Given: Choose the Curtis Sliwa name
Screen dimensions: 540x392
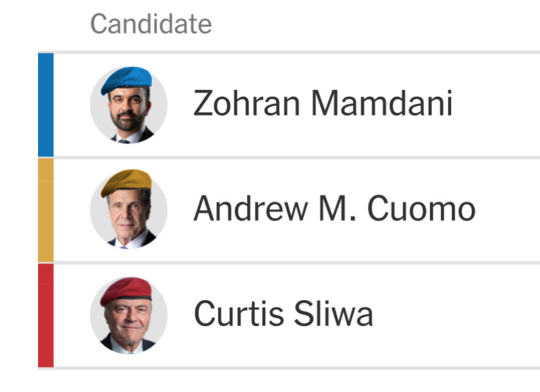Looking at the screenshot, I should point(283,314).
